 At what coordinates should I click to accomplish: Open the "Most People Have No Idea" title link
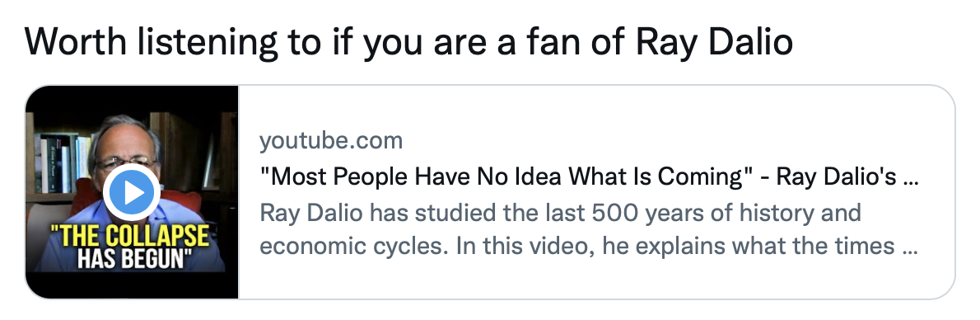(588, 177)
